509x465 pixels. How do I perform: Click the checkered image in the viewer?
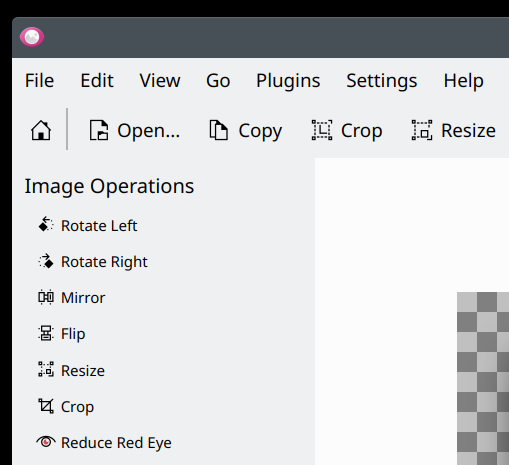pos(483,378)
